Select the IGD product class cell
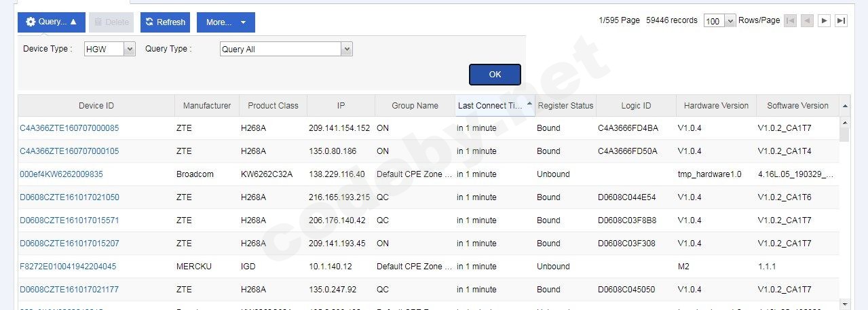Screen dimensions: 868x310 [x=248, y=267]
